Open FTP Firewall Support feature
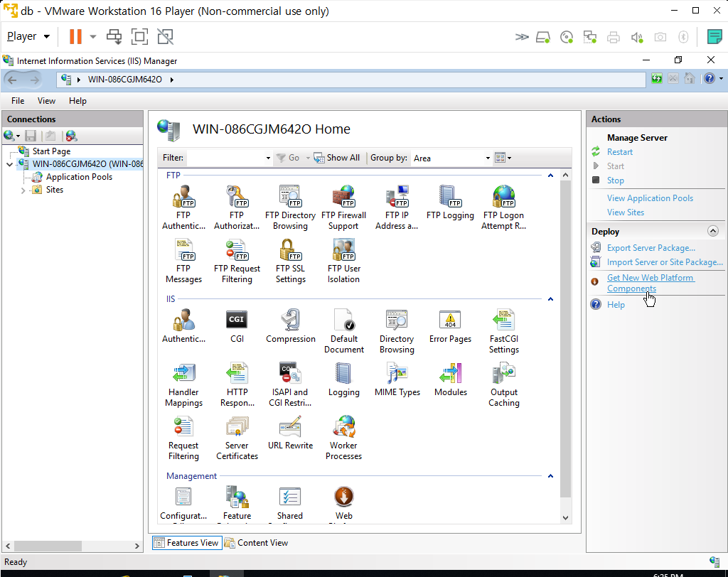This screenshot has height=577, width=728. tap(343, 207)
